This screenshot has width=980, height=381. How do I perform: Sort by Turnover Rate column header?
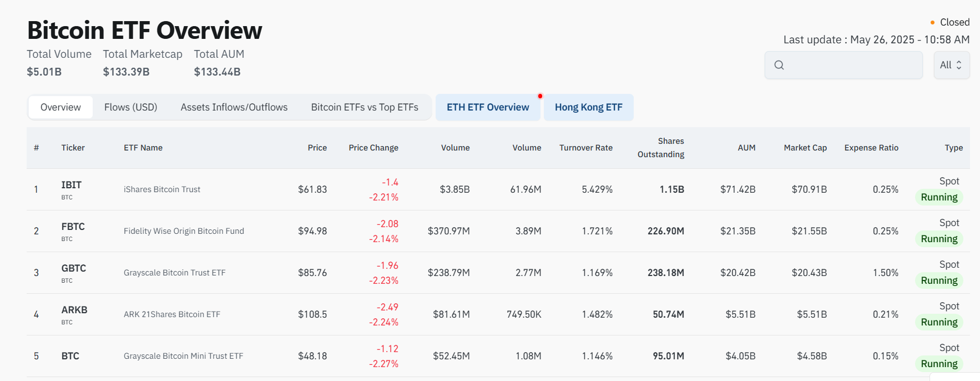tap(585, 148)
